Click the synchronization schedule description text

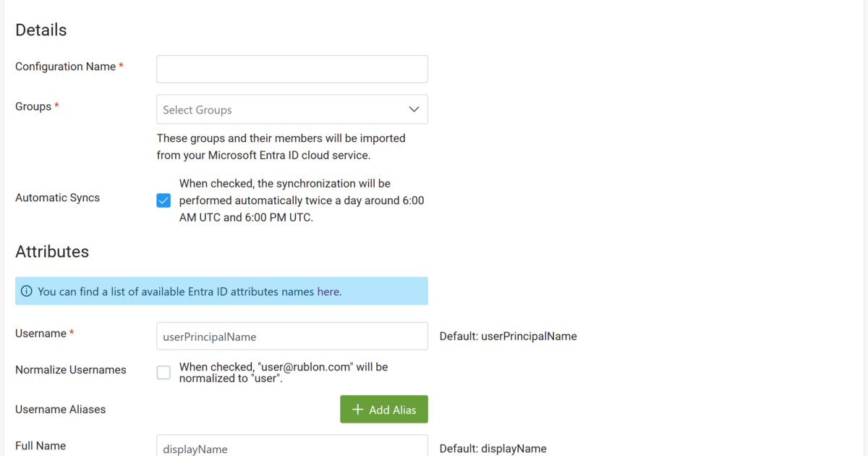301,200
